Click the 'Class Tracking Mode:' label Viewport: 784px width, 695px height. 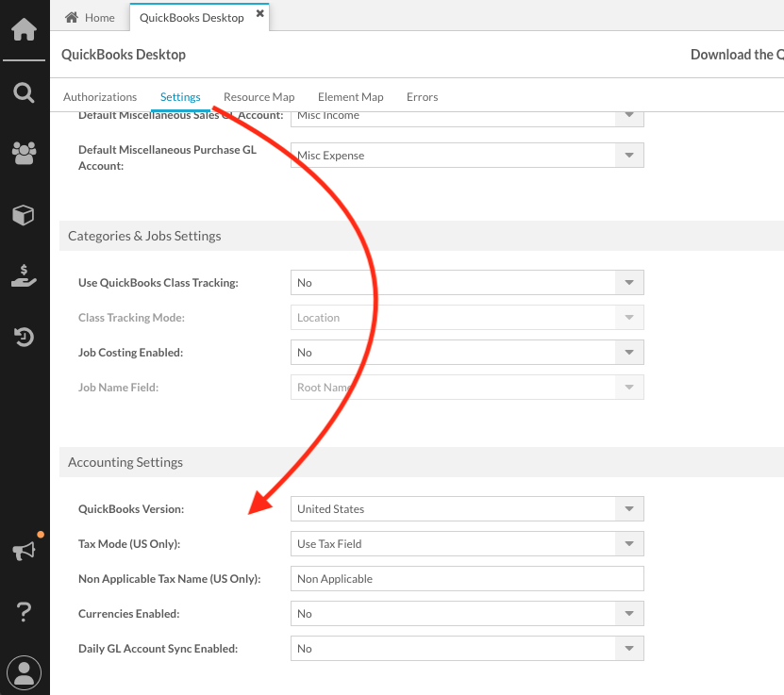[131, 318]
